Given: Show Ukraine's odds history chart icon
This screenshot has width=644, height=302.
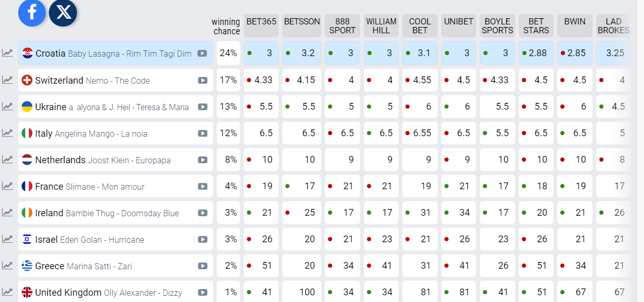Looking at the screenshot, I should (7, 107).
